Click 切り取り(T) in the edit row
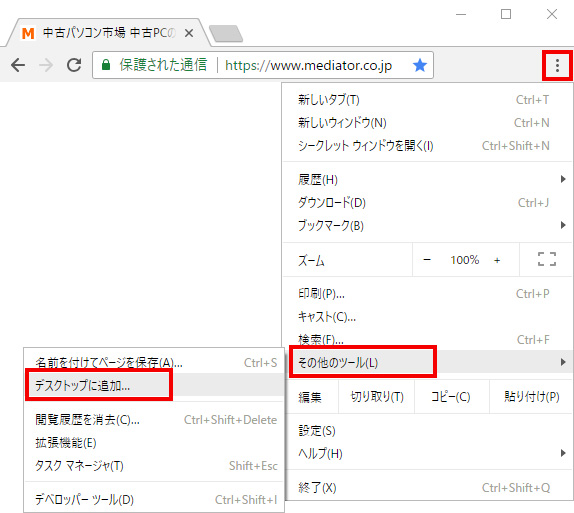 click(377, 397)
